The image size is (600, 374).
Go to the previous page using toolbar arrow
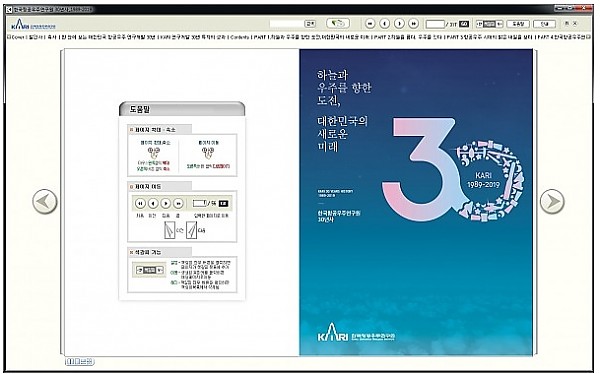pyautogui.click(x=384, y=24)
